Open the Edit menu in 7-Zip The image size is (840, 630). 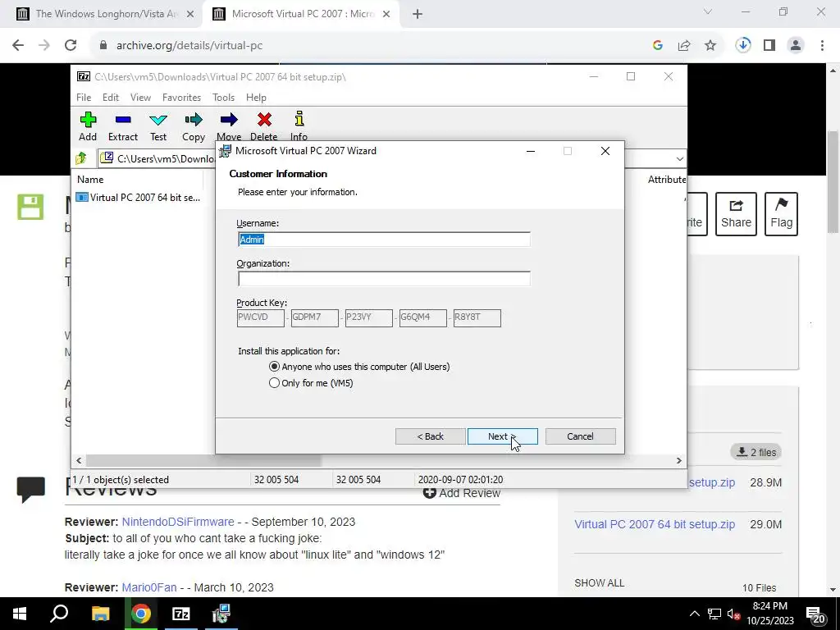point(111,98)
